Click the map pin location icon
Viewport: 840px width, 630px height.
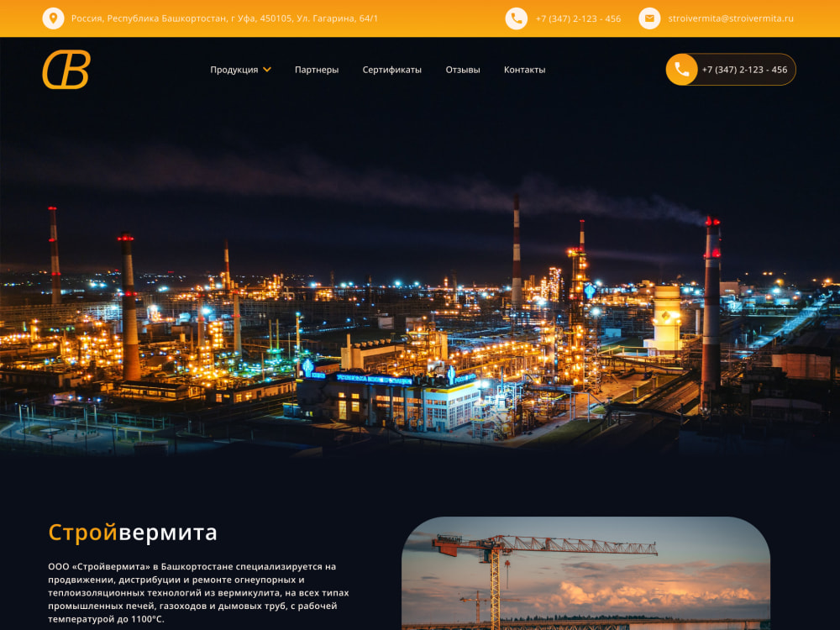click(x=53, y=18)
